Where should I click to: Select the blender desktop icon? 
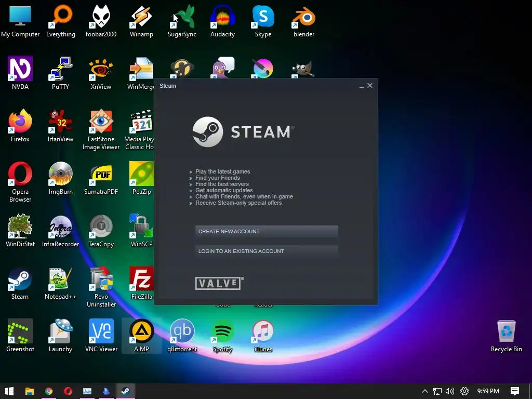(303, 21)
